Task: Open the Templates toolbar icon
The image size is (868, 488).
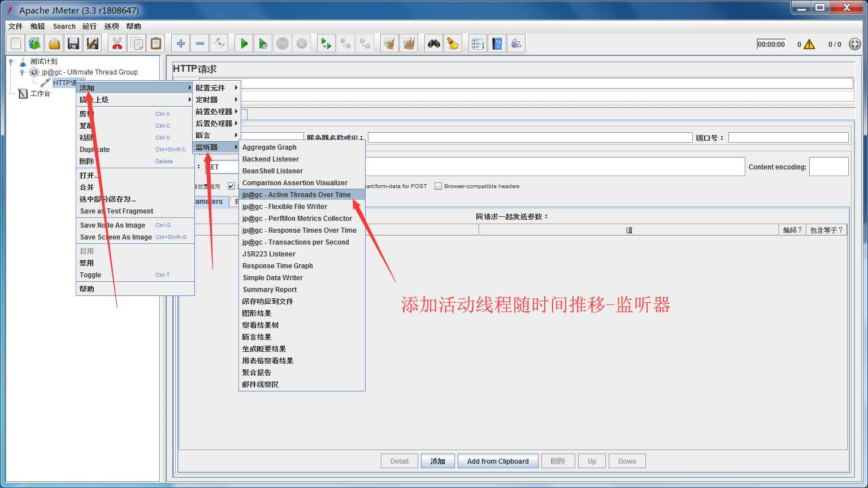Action: [35, 43]
